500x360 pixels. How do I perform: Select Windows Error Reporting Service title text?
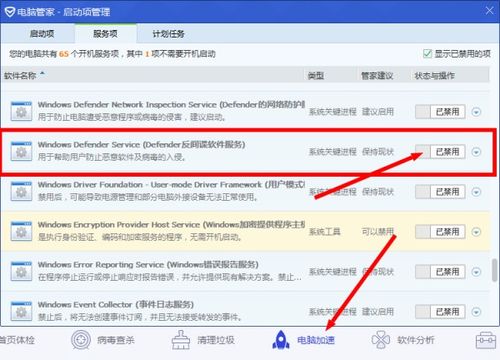click(148, 264)
